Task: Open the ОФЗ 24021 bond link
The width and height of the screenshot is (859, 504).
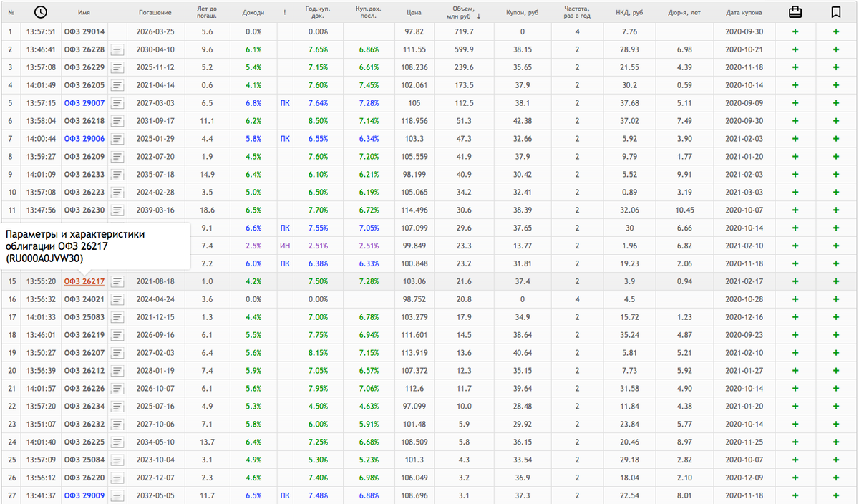Action: coord(84,299)
